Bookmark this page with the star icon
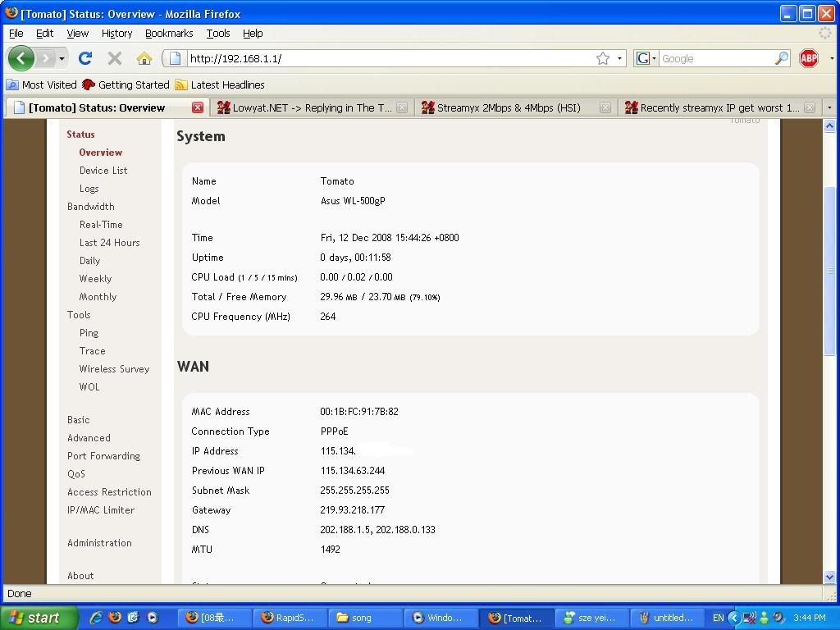Image resolution: width=840 pixels, height=630 pixels. 603,58
